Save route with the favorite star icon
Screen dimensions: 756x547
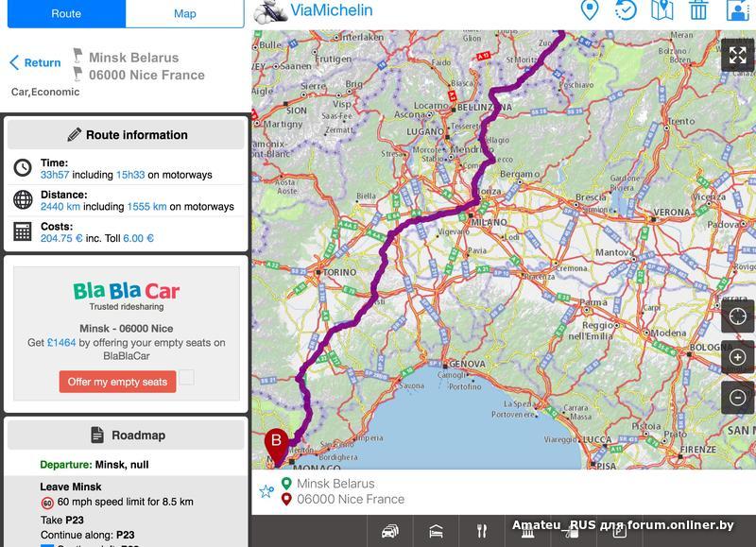(266, 491)
